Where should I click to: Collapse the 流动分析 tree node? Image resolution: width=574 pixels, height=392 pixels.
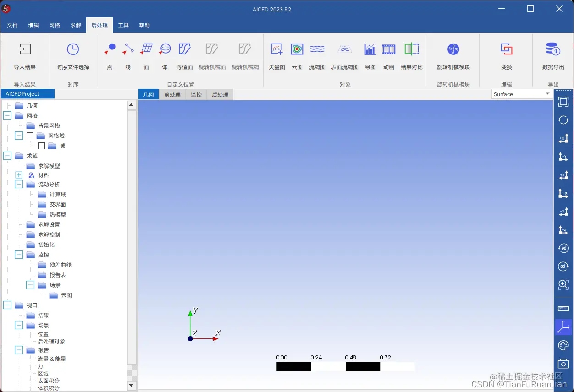19,185
